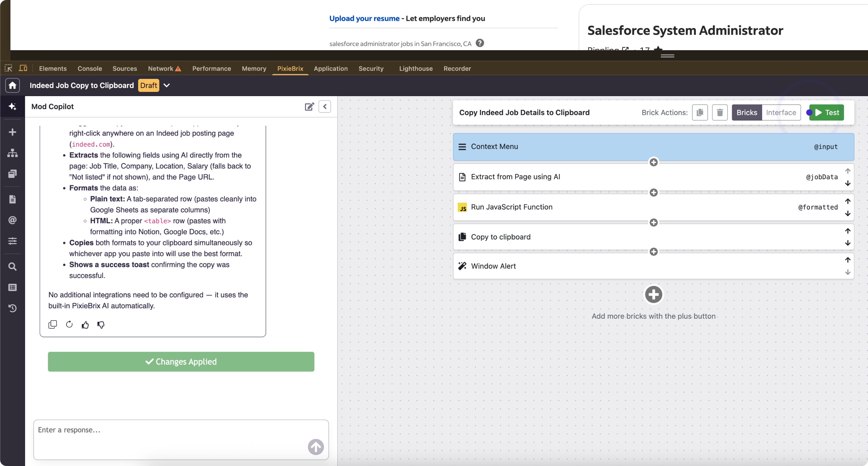Click the sitemap icon in left sidebar

pyautogui.click(x=12, y=153)
